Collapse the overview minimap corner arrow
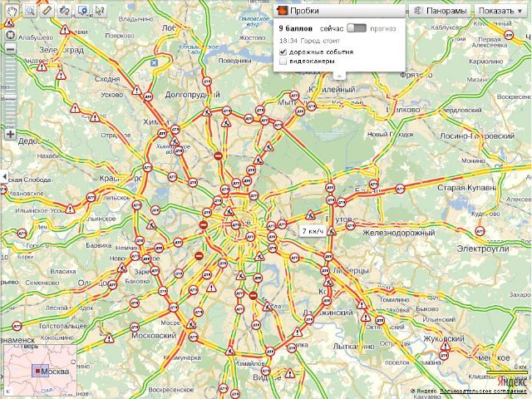 click(x=8, y=392)
